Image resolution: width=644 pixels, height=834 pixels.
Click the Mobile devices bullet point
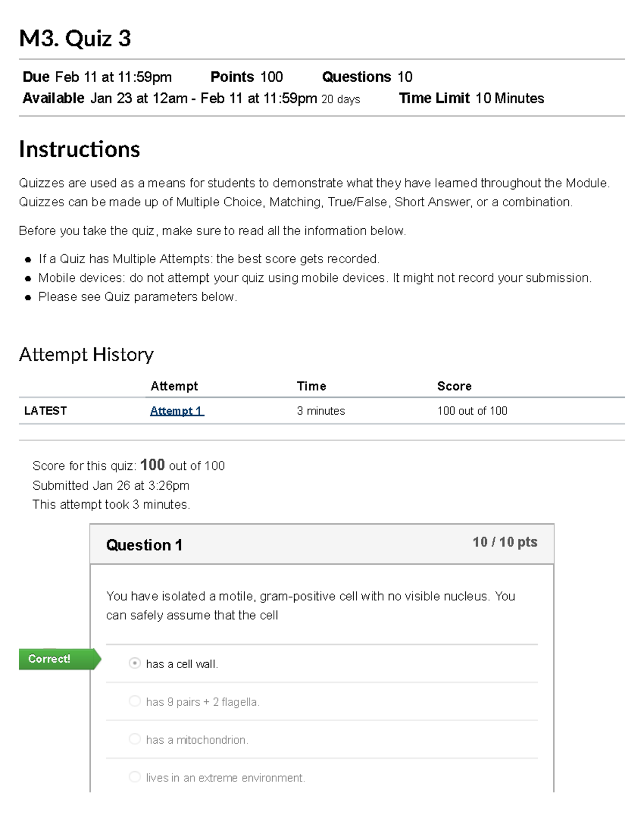[x=314, y=278]
